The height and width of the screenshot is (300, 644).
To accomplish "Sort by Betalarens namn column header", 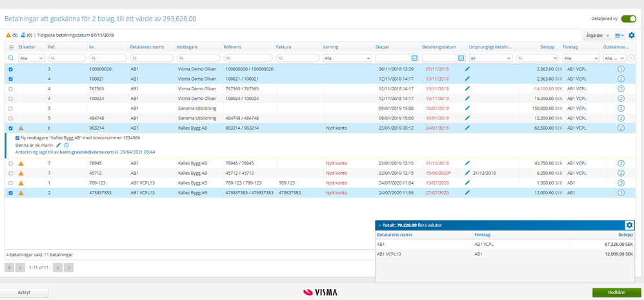I will pyautogui.click(x=146, y=47).
